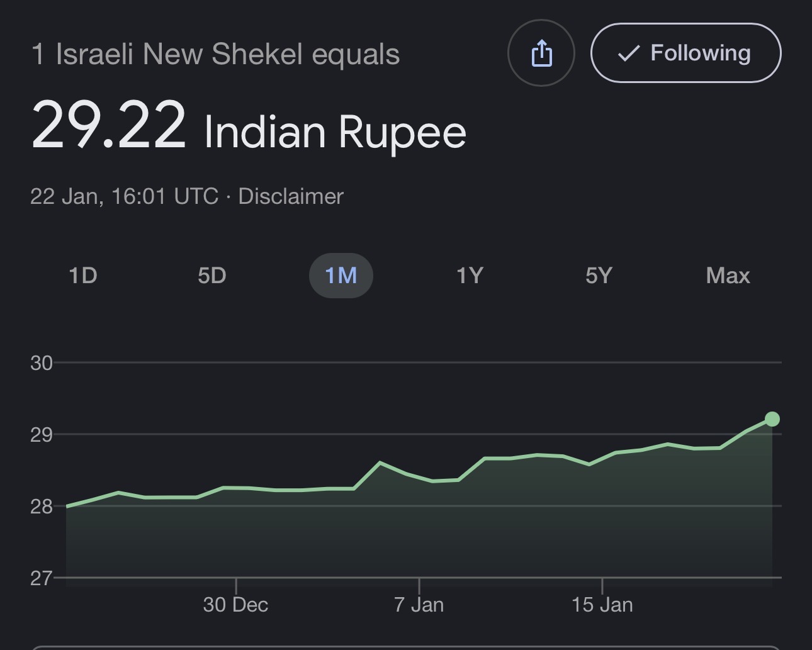Screen dimensions: 812x650
Task: Click the 30 gridline axis label
Action: tap(42, 363)
